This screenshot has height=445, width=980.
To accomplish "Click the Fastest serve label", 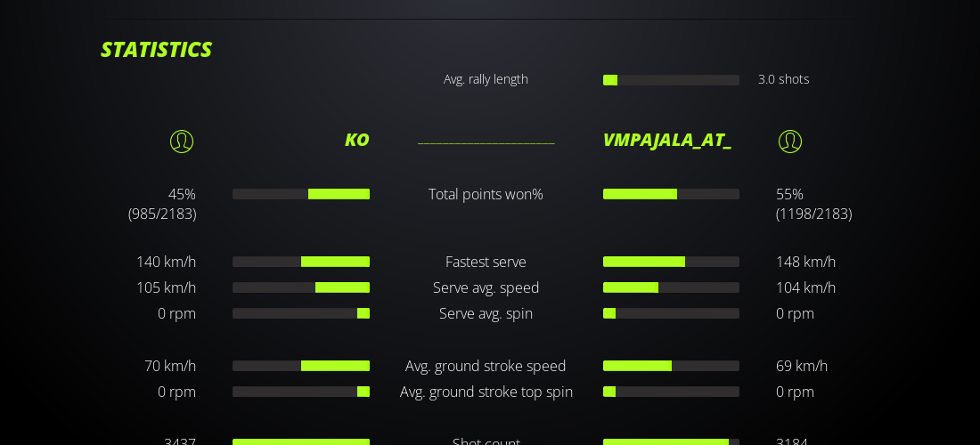I will click(x=486, y=262).
